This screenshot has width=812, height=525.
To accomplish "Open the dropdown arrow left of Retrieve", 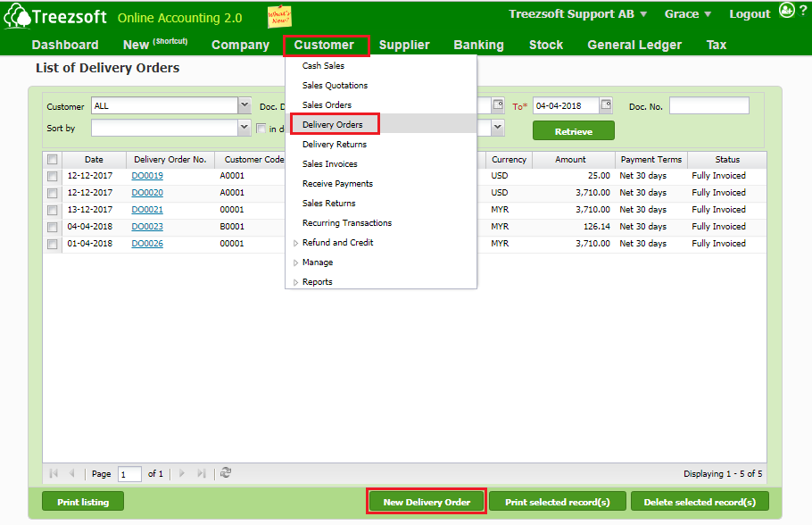I will point(498,127).
